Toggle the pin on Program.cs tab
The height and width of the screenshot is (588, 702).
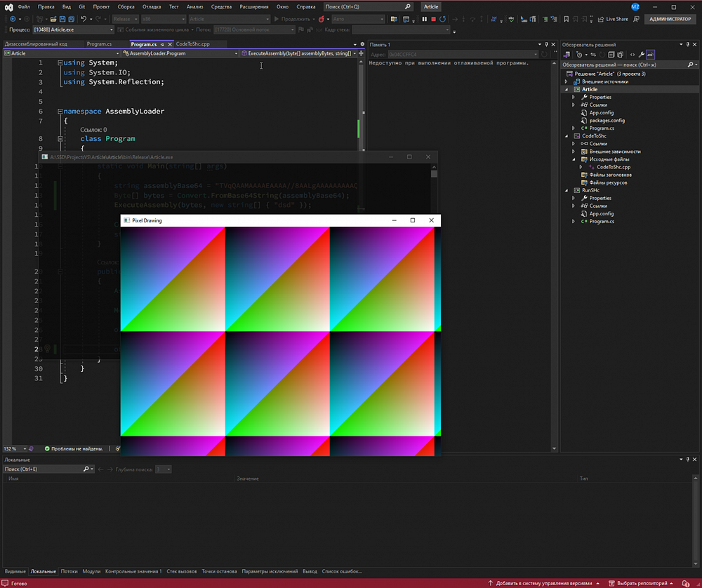pyautogui.click(x=163, y=44)
